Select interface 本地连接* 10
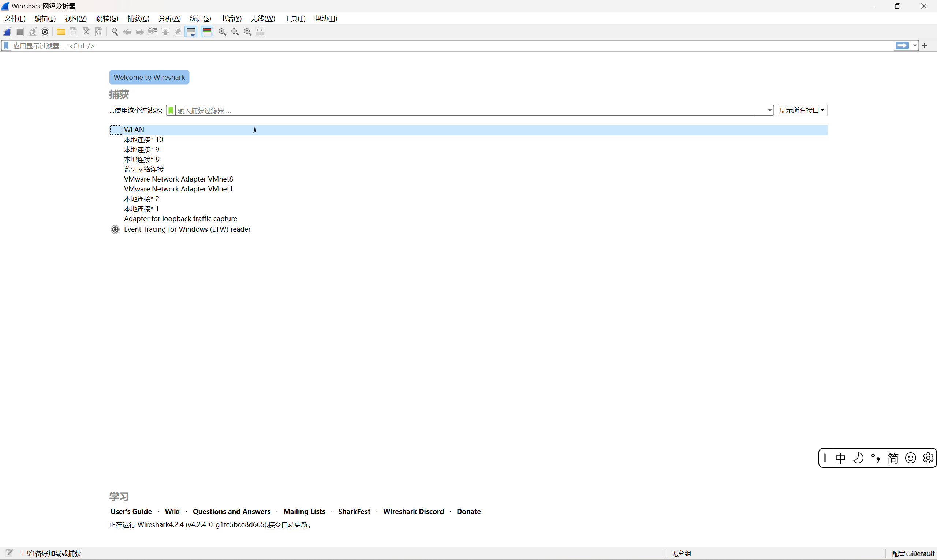937x560 pixels. (469, 139)
